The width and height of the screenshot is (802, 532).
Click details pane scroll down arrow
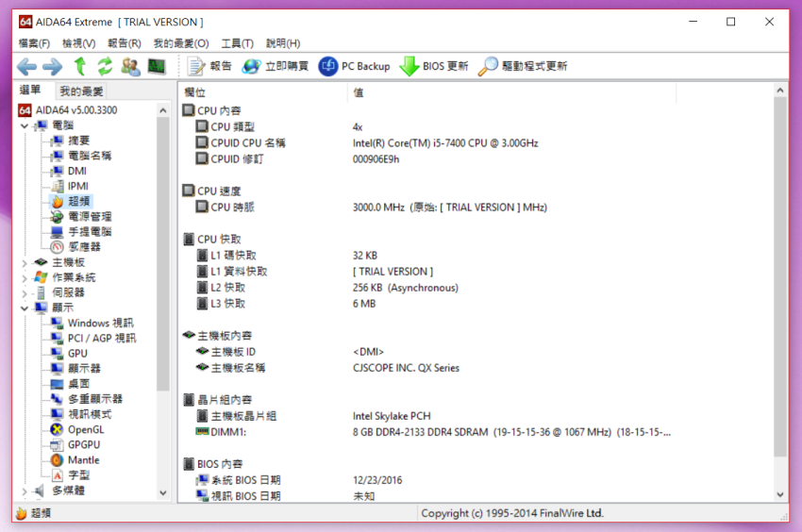pyautogui.click(x=780, y=494)
